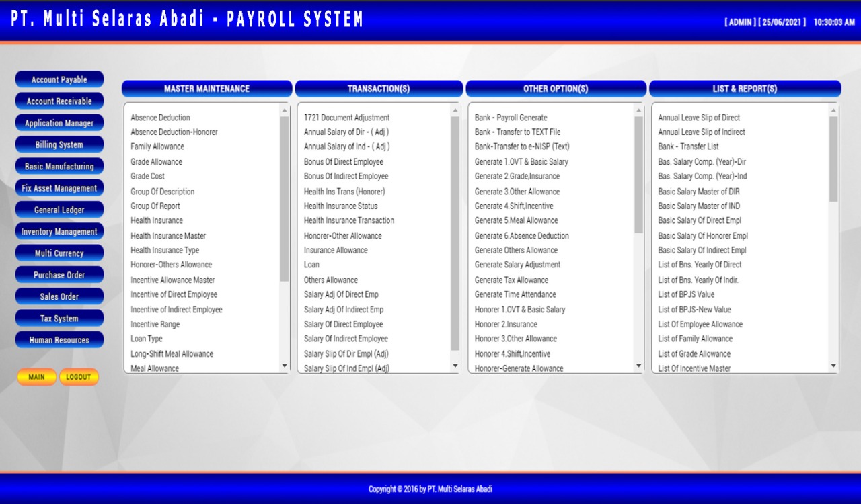Open the Human Resources module
The image size is (861, 504).
point(59,340)
